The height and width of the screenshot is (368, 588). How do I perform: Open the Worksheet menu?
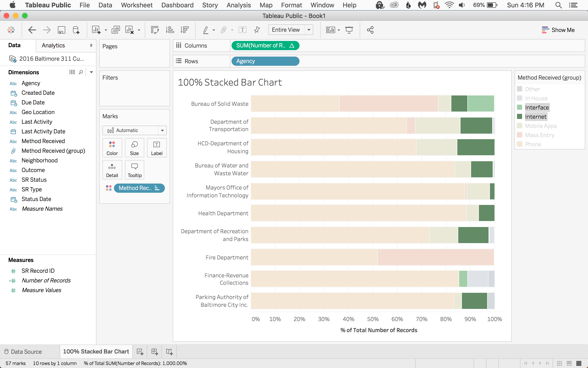coord(137,5)
